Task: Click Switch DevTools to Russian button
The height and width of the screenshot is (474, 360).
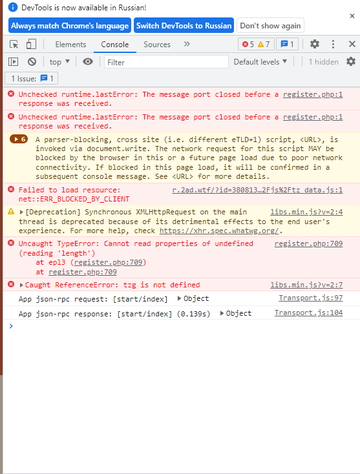Action: point(184,26)
